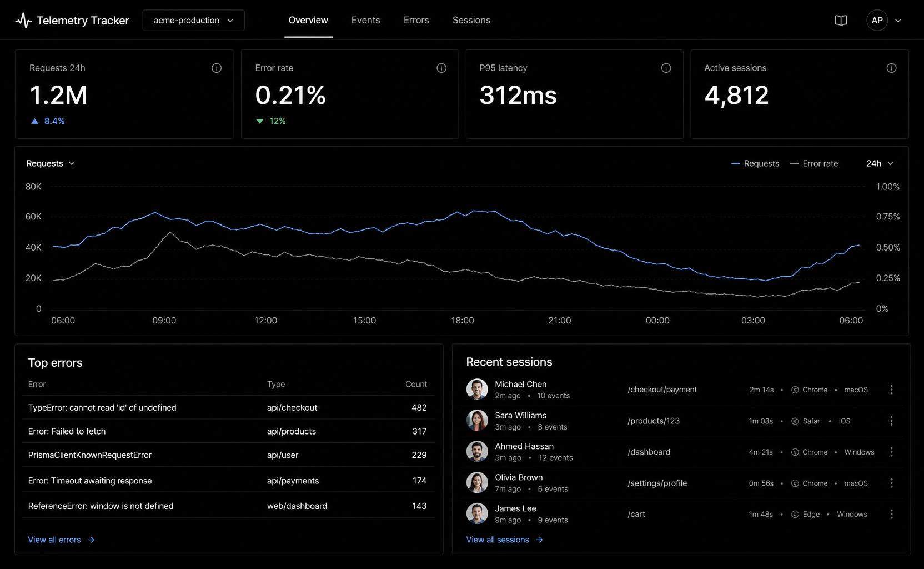
Task: Open the acme-production project selector
Action: (x=193, y=21)
